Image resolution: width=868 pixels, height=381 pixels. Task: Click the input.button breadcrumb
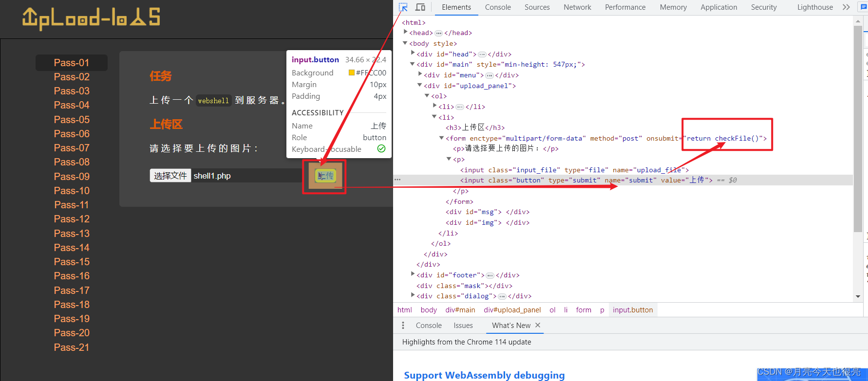[x=633, y=310]
